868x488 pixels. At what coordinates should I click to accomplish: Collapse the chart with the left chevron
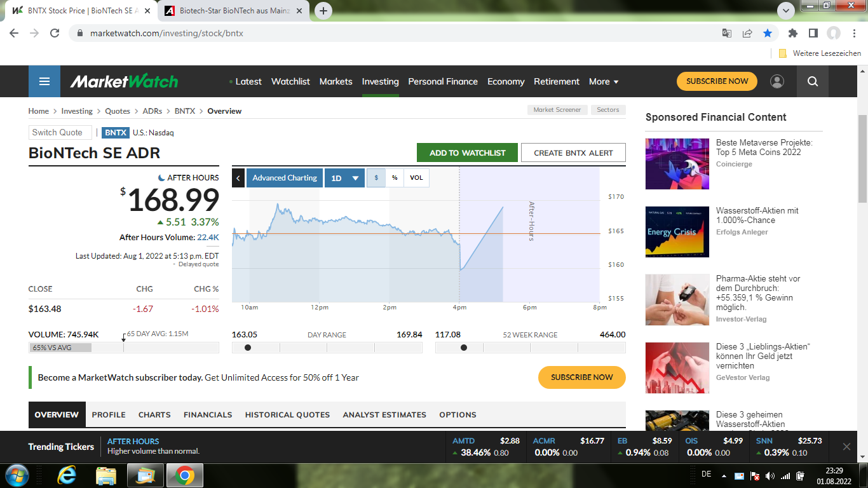[x=238, y=178]
